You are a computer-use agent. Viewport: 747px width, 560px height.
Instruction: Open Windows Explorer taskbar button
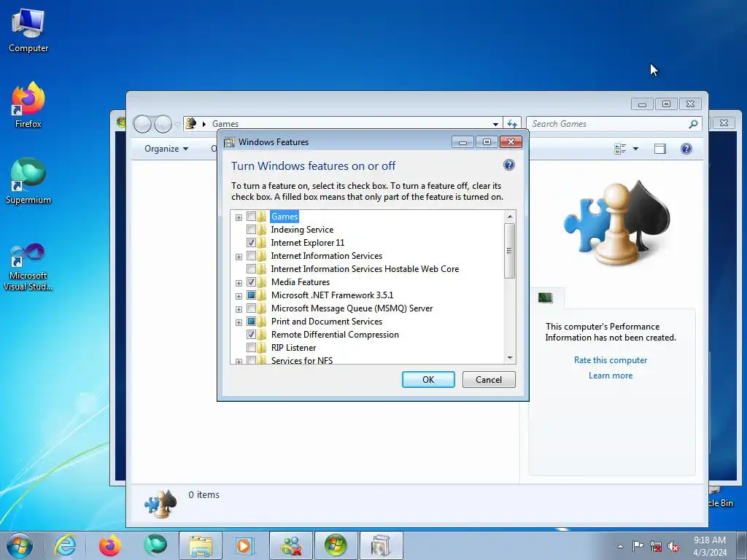[201, 545]
